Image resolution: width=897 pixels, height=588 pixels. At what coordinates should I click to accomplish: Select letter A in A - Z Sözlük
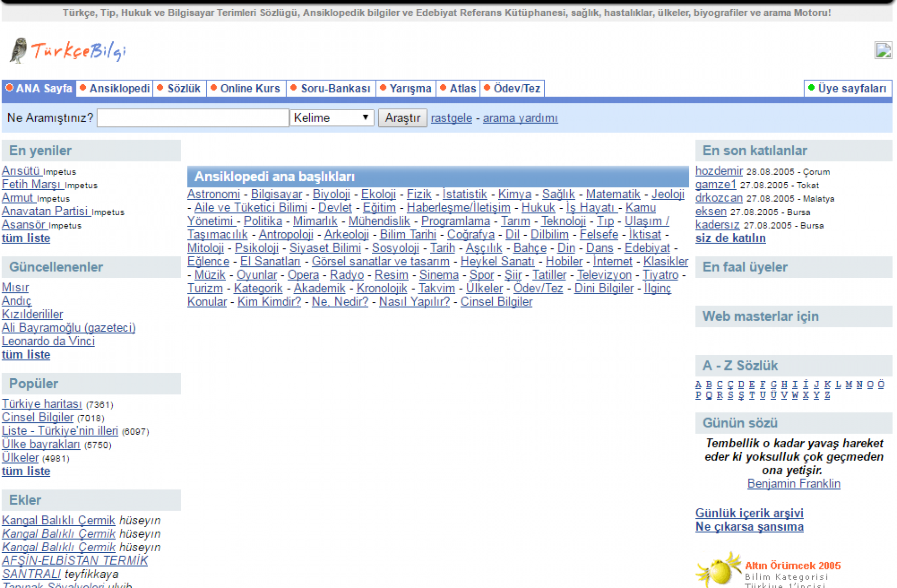point(698,384)
